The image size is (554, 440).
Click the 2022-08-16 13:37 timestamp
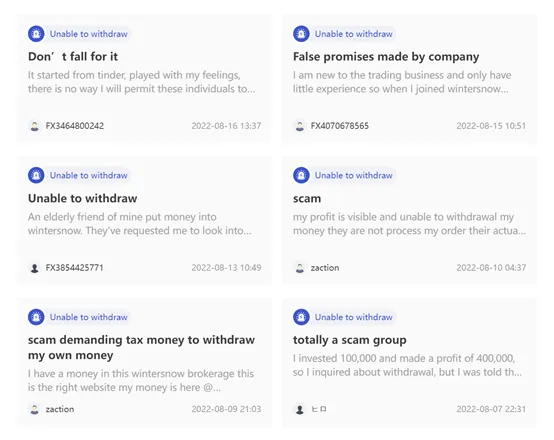click(x=226, y=126)
